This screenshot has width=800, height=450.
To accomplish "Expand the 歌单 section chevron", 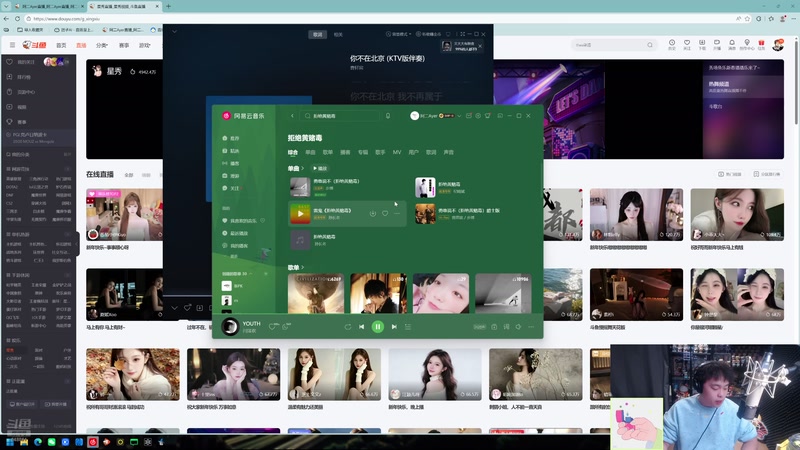I will (303, 267).
